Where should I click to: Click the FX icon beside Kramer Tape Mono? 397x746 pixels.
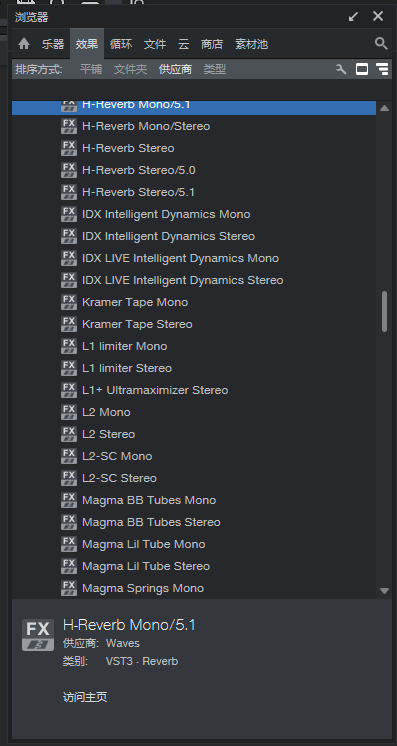pyautogui.click(x=69, y=302)
